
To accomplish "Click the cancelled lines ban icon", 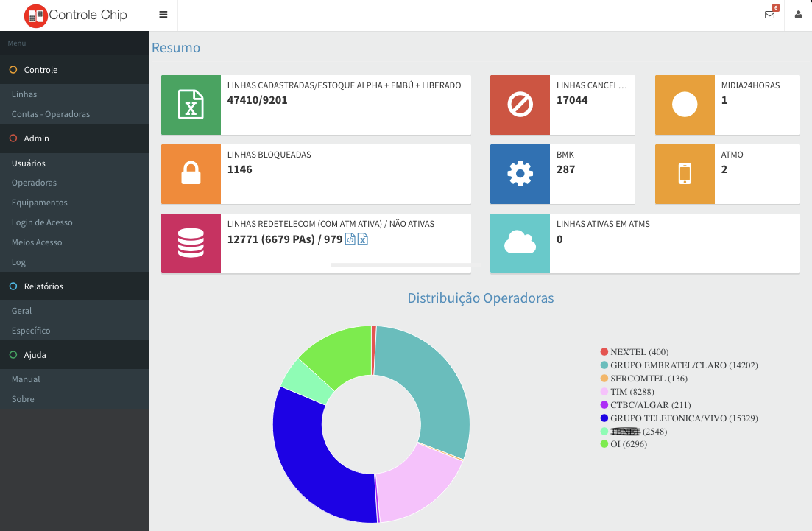I will (520, 105).
